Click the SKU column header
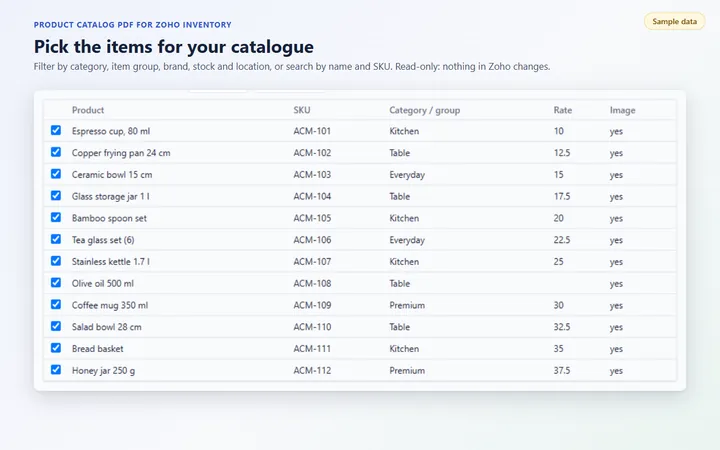720x450 pixels. pyautogui.click(x=302, y=110)
